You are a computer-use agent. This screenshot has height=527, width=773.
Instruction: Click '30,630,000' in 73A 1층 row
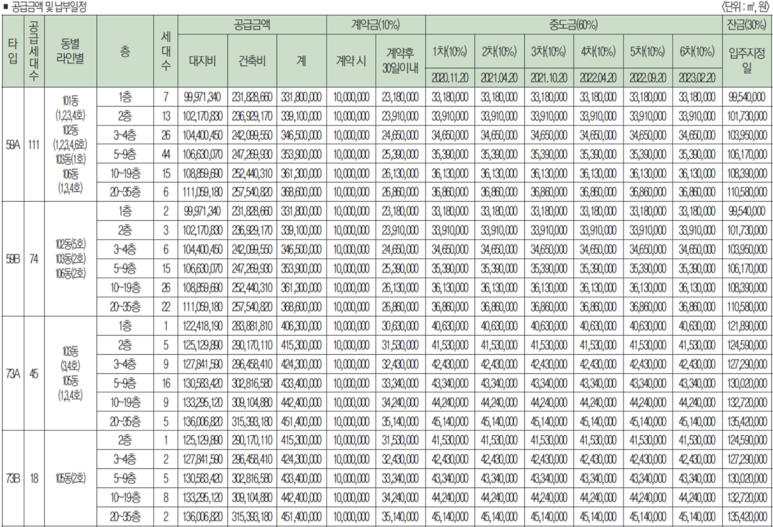tap(400, 326)
